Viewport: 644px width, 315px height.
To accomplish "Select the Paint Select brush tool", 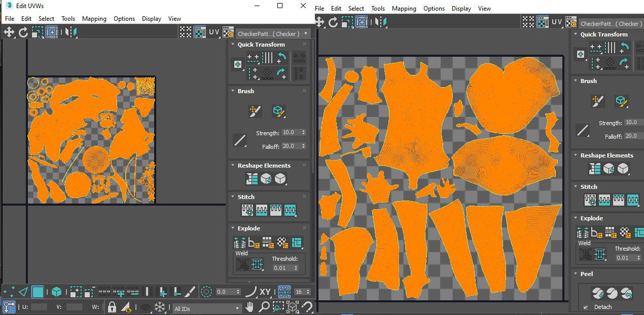I will tap(189, 292).
